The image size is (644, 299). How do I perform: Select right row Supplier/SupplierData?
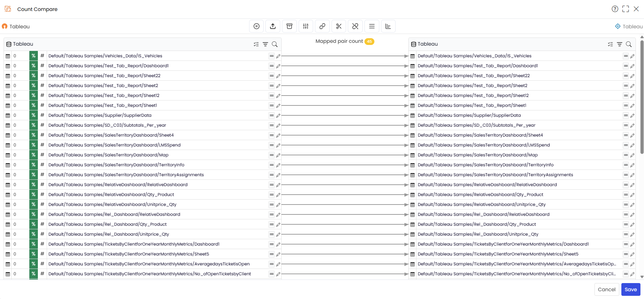point(522,115)
